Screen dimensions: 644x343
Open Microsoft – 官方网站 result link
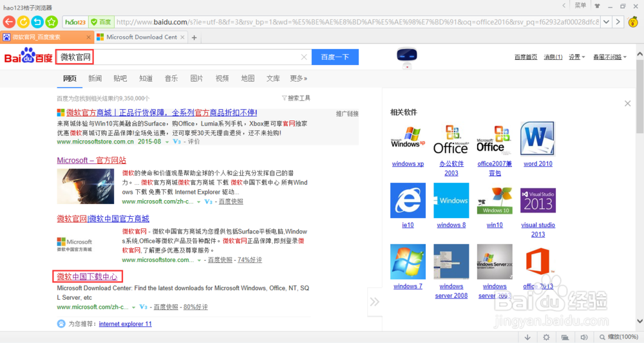91,160
